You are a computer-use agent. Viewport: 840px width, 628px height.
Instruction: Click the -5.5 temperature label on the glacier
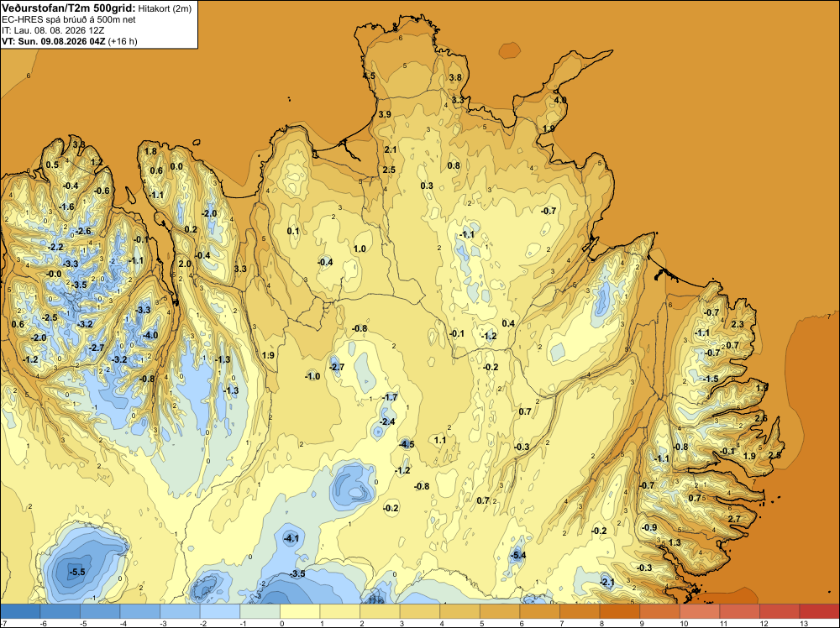pyautogui.click(x=77, y=572)
